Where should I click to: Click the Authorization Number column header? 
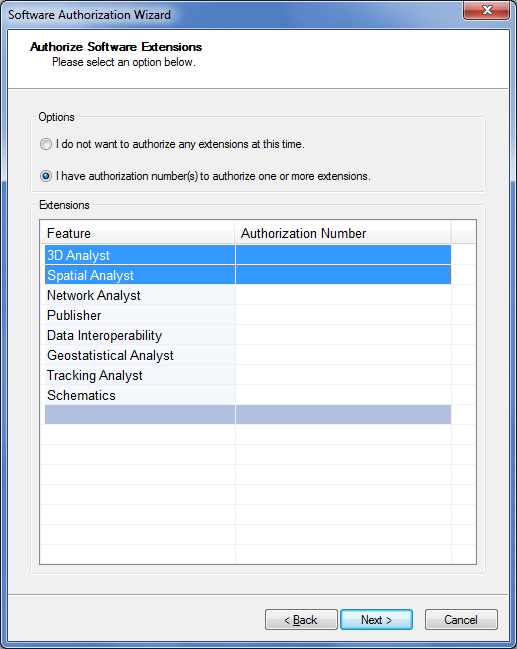(343, 233)
